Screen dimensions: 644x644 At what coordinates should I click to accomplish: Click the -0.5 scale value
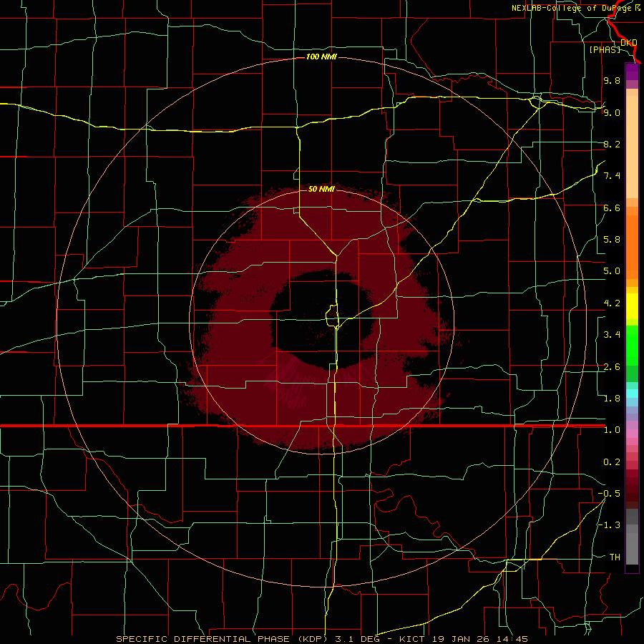coord(609,494)
